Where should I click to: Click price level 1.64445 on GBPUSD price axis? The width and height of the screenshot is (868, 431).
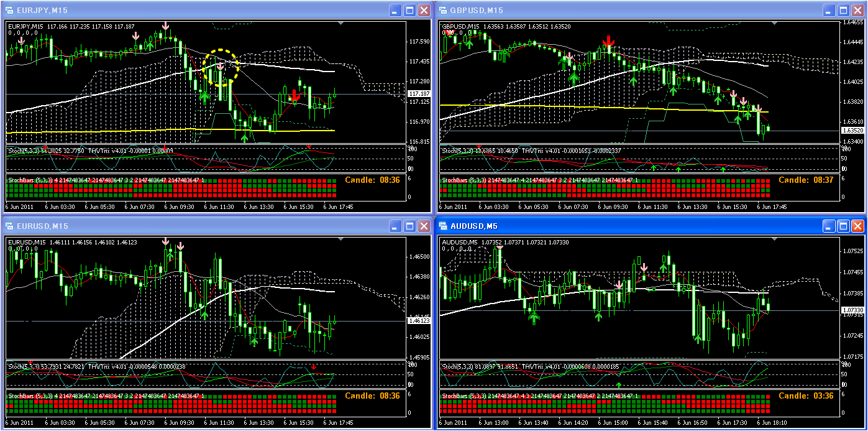coord(854,42)
